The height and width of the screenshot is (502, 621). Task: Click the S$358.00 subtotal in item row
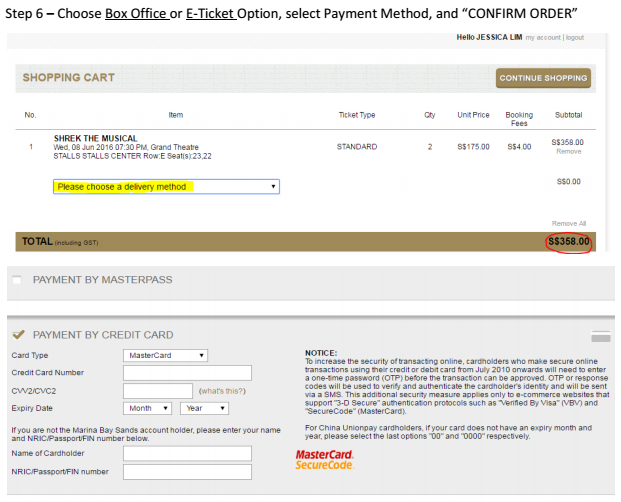click(568, 142)
